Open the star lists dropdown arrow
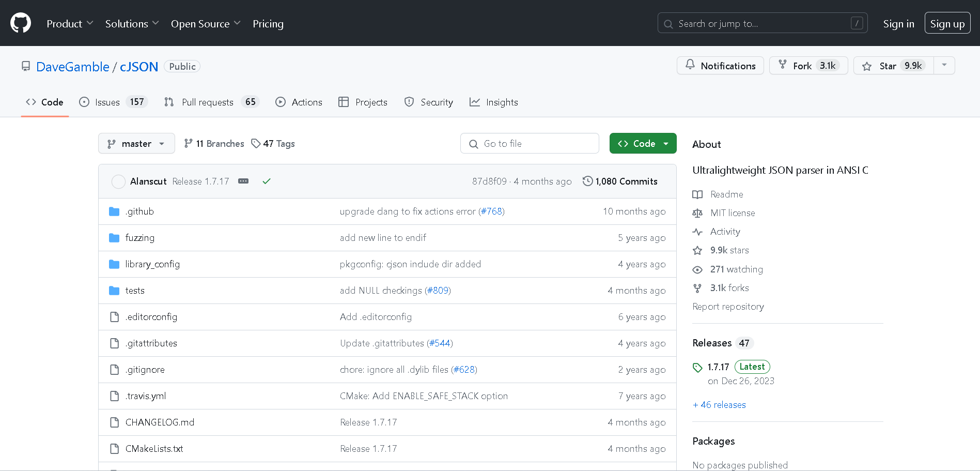The width and height of the screenshot is (980, 471). click(x=944, y=66)
